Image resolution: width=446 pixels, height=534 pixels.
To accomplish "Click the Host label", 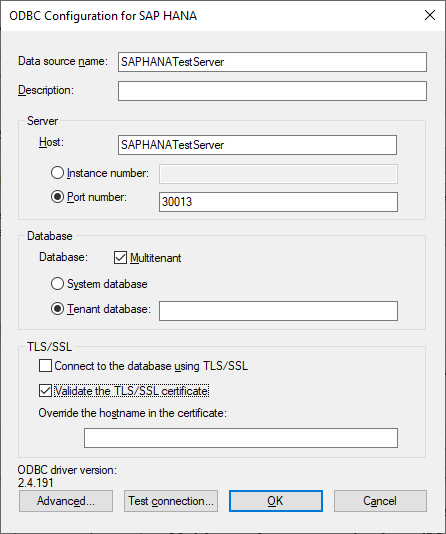I will pyautogui.click(x=51, y=142).
